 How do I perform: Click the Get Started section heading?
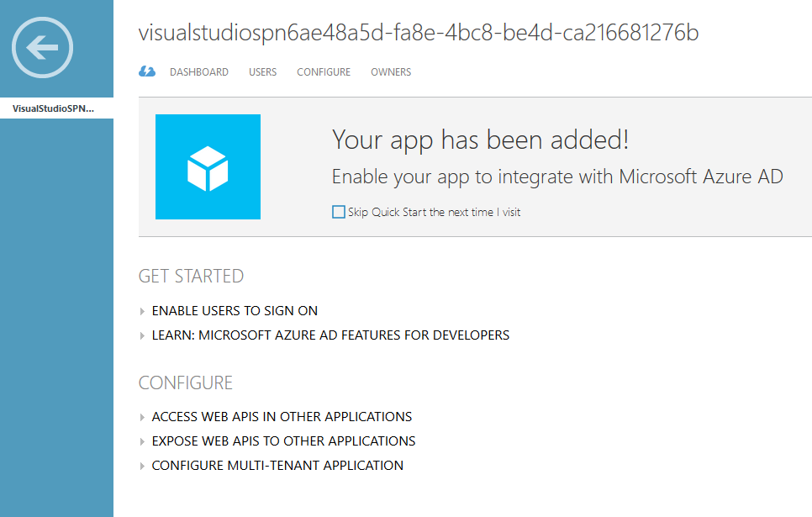(191, 277)
